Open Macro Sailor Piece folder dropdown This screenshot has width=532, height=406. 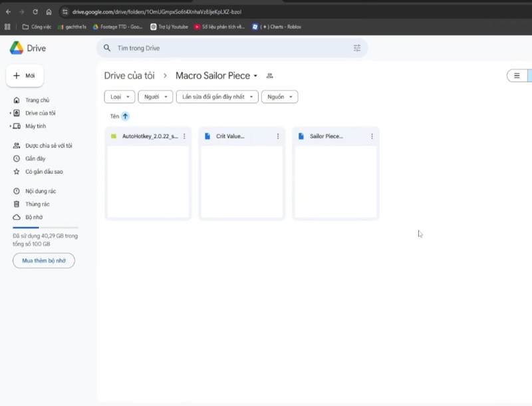coord(255,76)
